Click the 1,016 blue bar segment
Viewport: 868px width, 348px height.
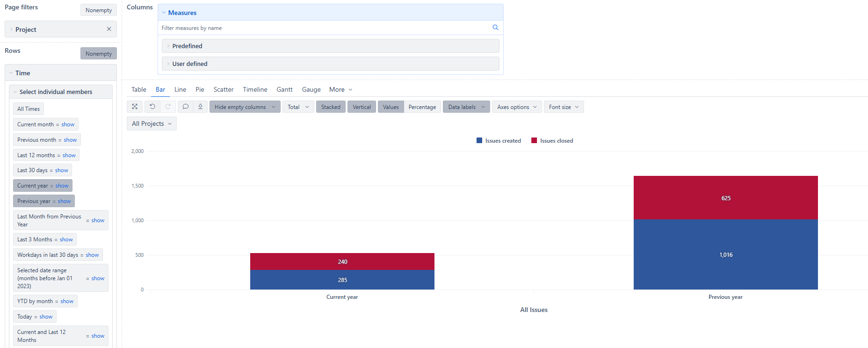click(726, 254)
